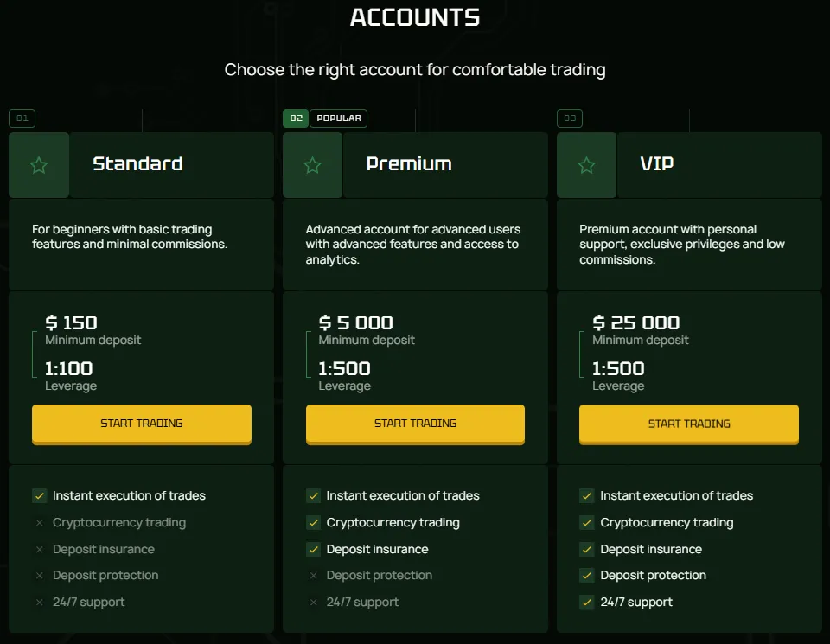Click the X icon beside Standard 24/7 support
The height and width of the screenshot is (644, 830).
tap(39, 603)
